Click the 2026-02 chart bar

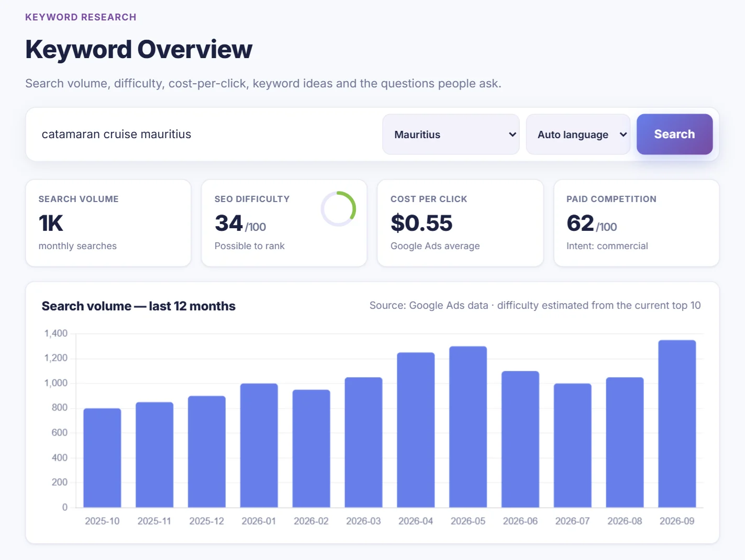click(x=312, y=449)
